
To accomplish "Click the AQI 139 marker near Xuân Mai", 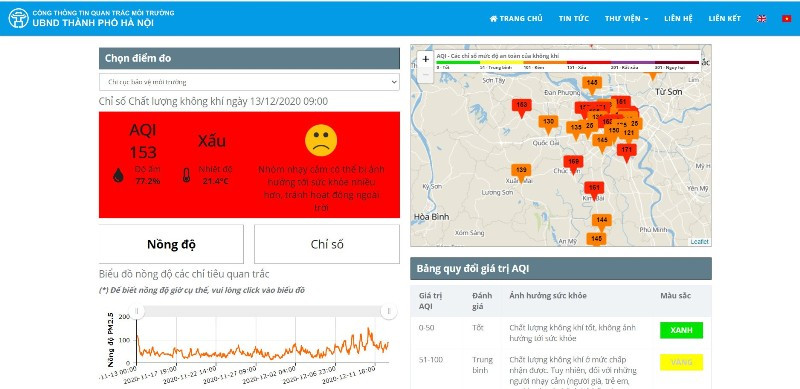I will [521, 172].
